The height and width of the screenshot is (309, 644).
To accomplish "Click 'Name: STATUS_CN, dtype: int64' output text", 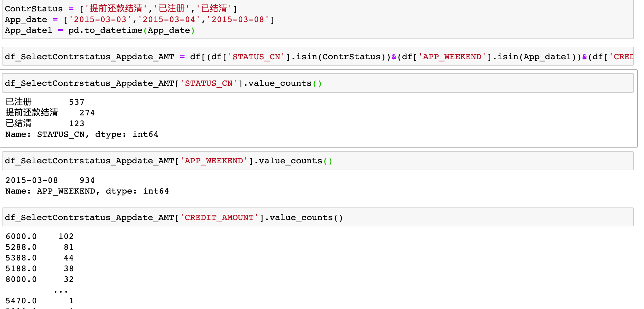I will point(82,134).
